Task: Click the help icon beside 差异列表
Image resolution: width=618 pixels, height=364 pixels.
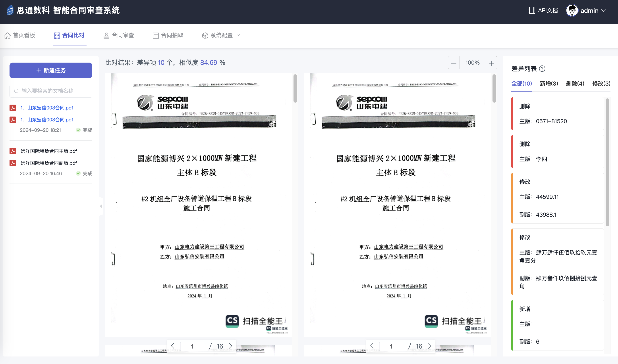Action: (x=542, y=69)
